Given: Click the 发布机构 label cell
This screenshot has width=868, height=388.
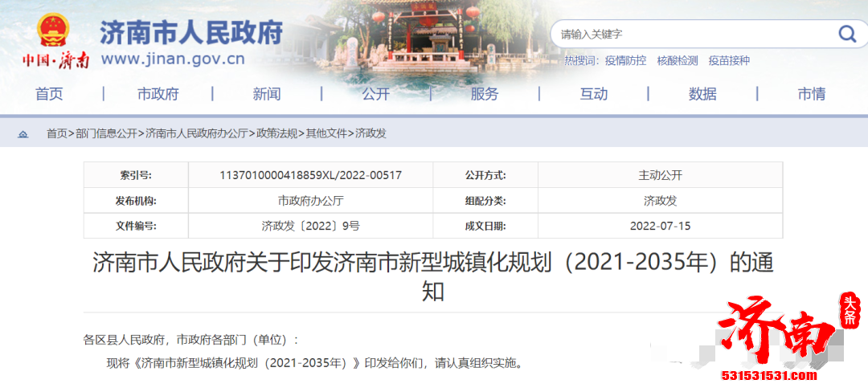Looking at the screenshot, I should point(136,201).
